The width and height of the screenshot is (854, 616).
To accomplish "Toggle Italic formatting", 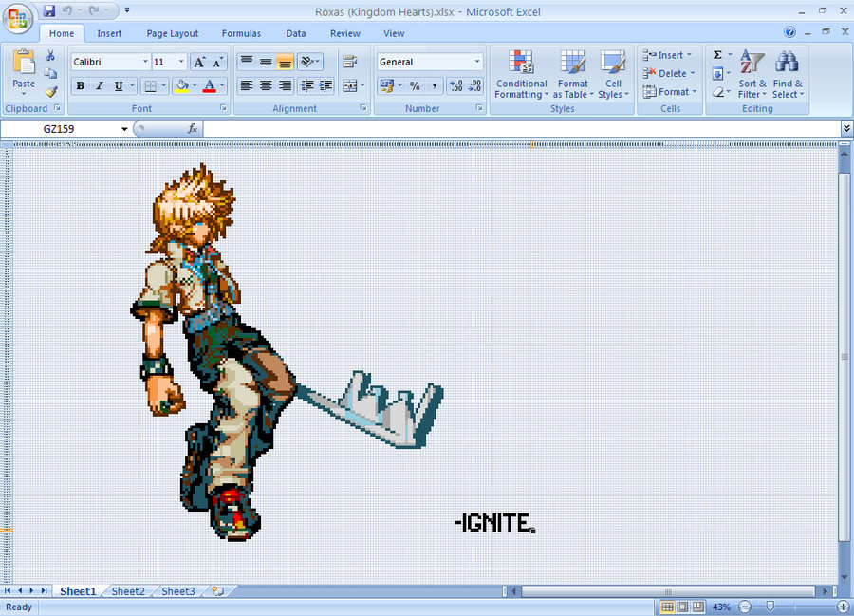I will [99, 85].
